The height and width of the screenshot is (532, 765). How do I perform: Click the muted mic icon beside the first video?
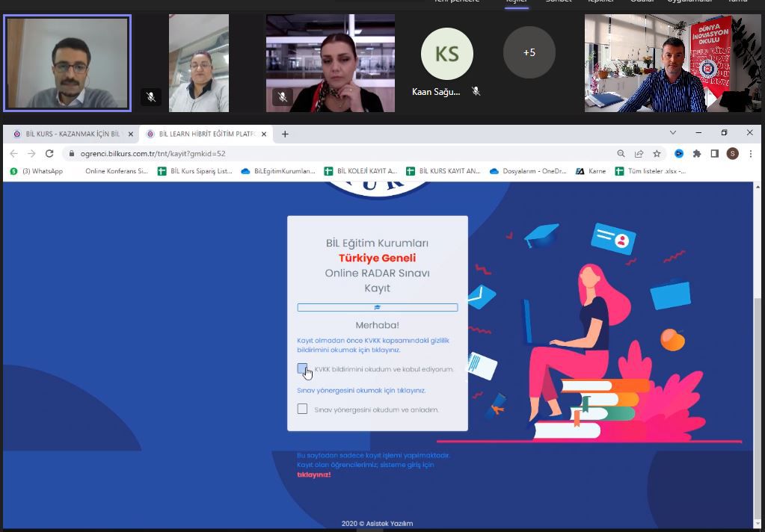[151, 97]
